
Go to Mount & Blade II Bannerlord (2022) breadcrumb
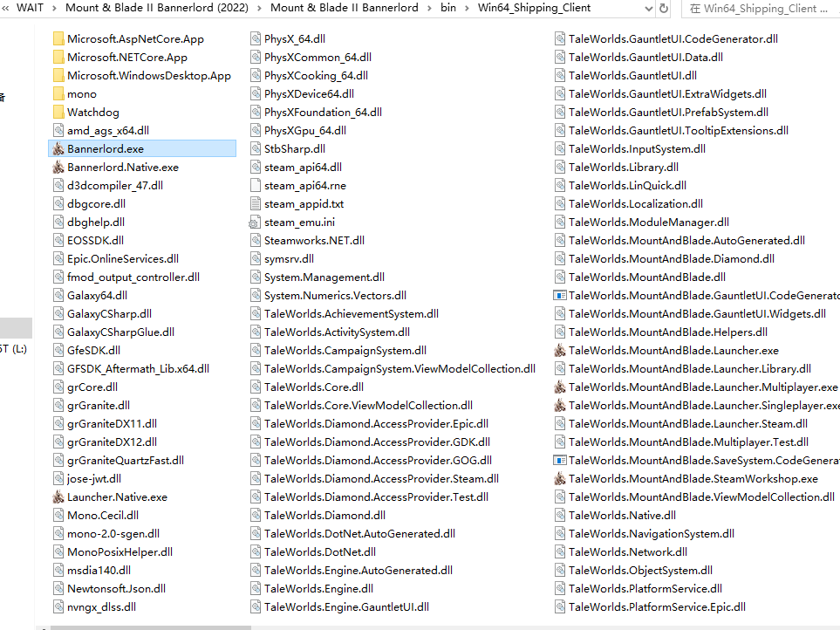(157, 8)
